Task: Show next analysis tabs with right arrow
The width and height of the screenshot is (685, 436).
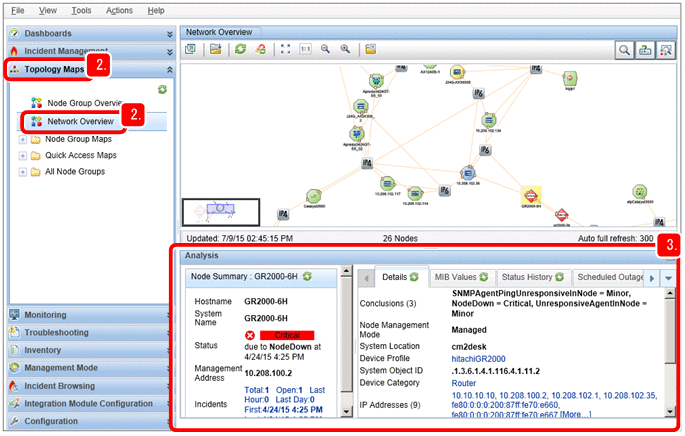Action: [652, 278]
